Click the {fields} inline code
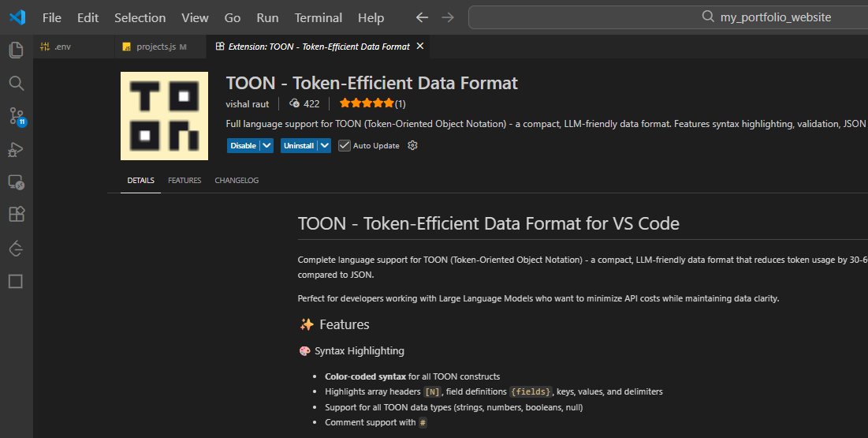This screenshot has width=868, height=438. (531, 392)
